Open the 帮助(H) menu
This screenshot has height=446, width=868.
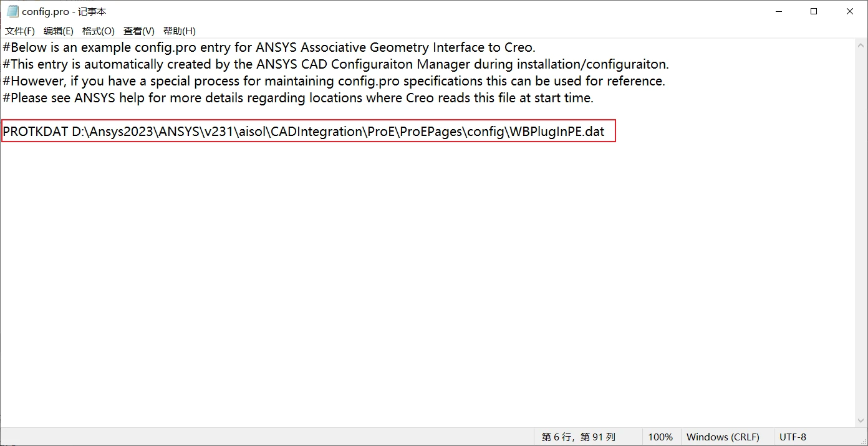(180, 31)
